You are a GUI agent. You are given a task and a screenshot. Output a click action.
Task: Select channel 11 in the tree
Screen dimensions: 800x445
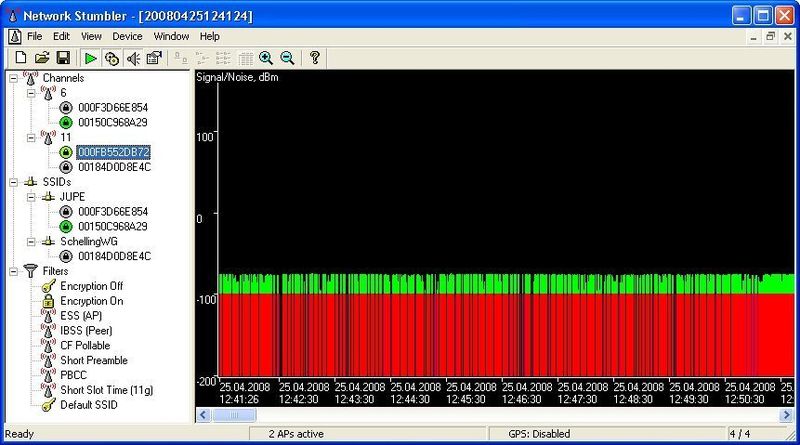(66, 137)
